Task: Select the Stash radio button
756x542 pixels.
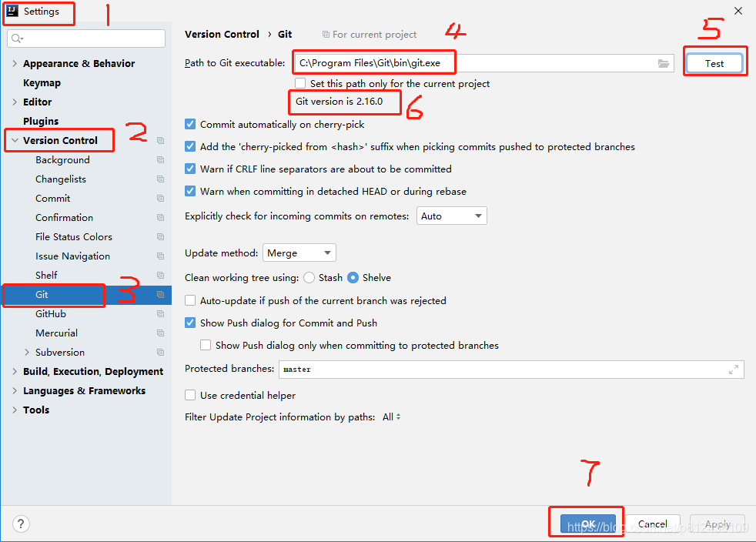Action: point(309,278)
